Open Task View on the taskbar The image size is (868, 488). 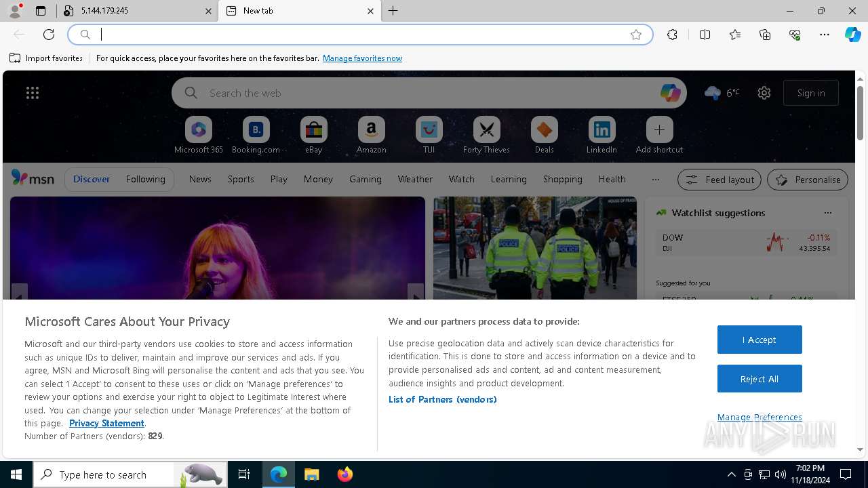[244, 474]
